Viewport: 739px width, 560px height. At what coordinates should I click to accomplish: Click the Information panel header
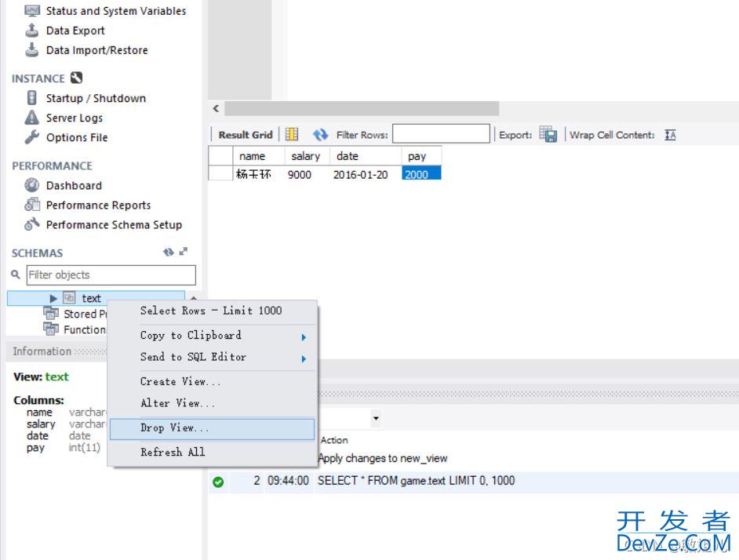(56, 351)
